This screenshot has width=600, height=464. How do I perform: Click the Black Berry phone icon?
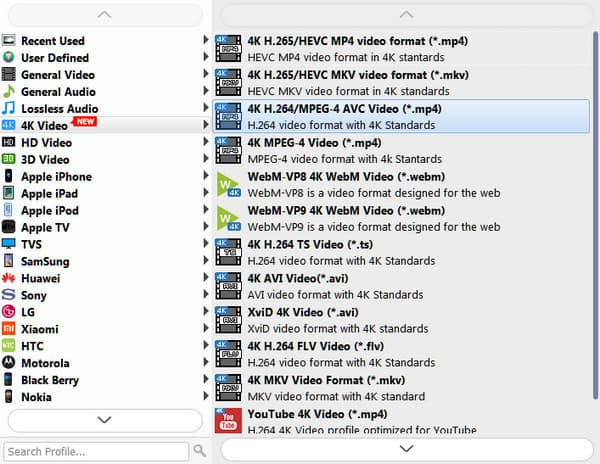8,379
